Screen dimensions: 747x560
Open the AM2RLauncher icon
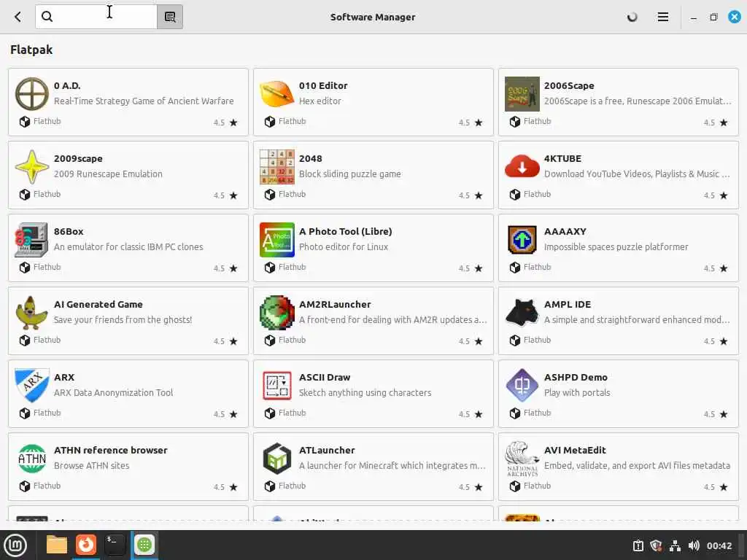point(276,313)
